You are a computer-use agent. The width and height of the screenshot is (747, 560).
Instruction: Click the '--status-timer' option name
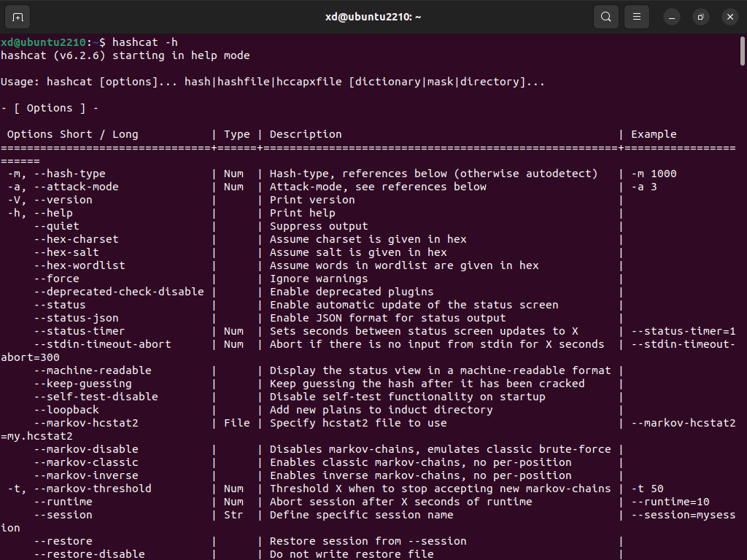79,331
